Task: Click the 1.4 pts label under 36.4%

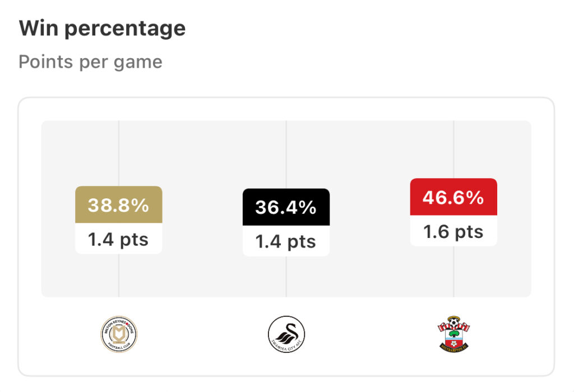Action: pyautogui.click(x=286, y=242)
